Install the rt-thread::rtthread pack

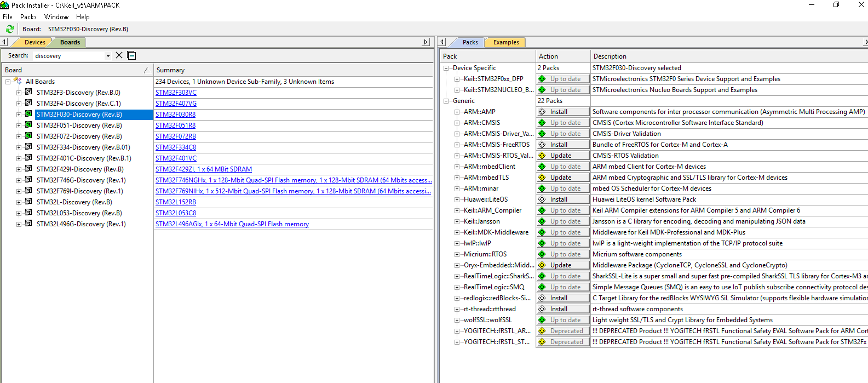562,309
